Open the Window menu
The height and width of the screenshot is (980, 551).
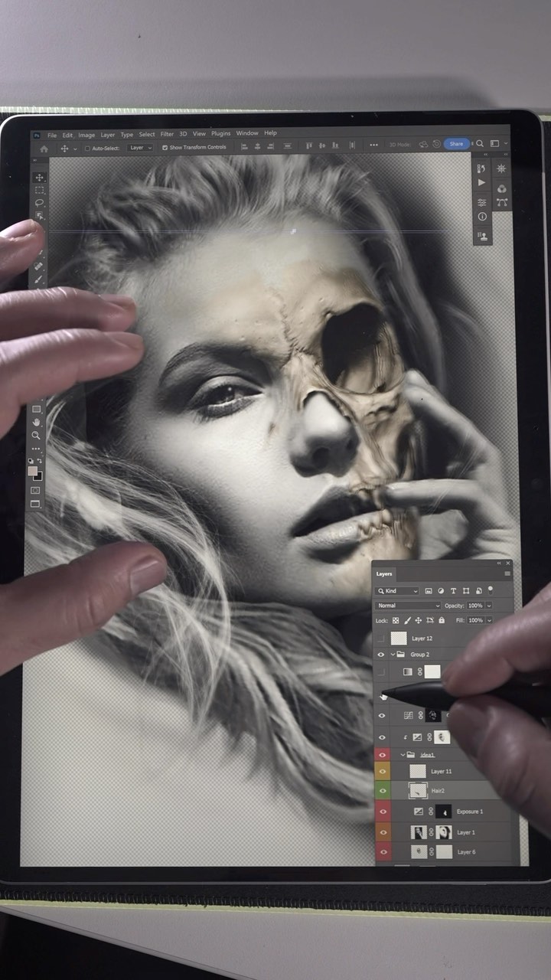[x=247, y=133]
